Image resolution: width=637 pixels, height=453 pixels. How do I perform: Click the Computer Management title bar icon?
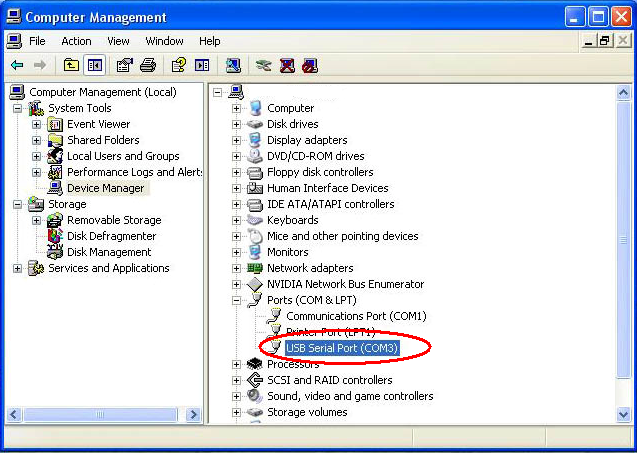14,17
